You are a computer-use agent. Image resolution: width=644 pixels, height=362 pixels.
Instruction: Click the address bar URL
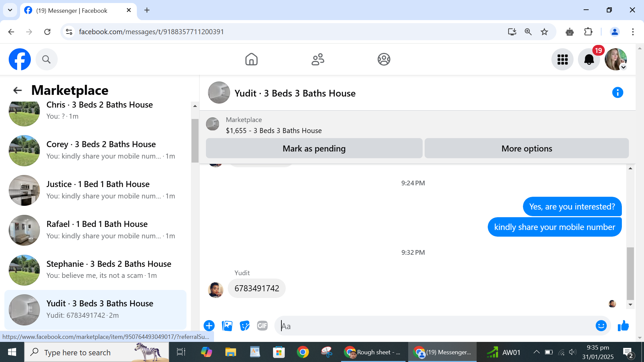click(x=151, y=32)
